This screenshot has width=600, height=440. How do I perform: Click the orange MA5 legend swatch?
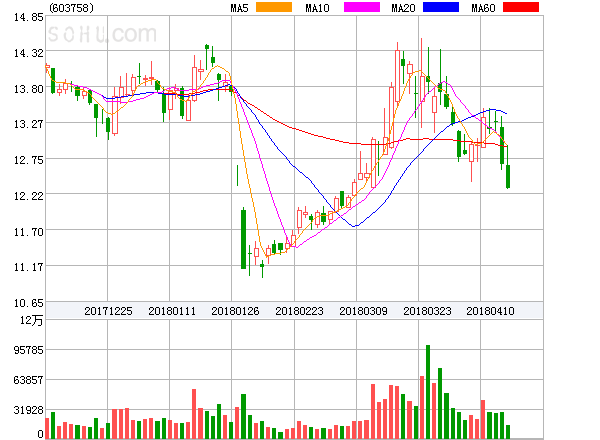(274, 7)
